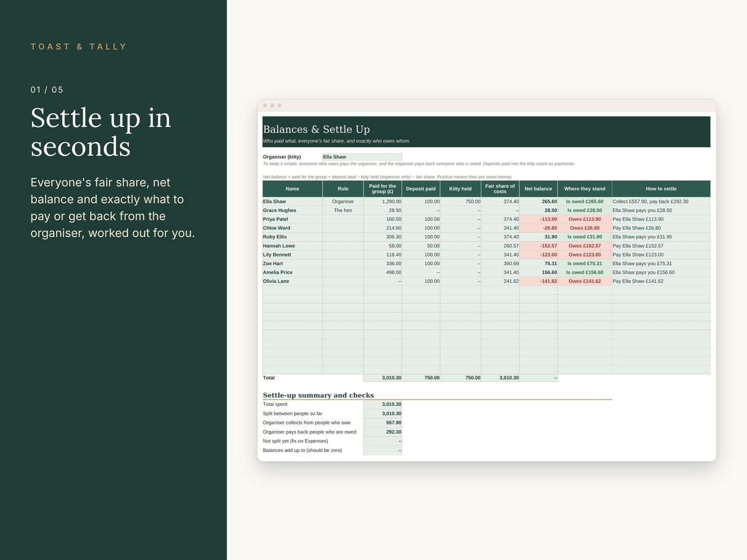This screenshot has height=560, width=747.
Task: Select the Role column header
Action: (343, 189)
